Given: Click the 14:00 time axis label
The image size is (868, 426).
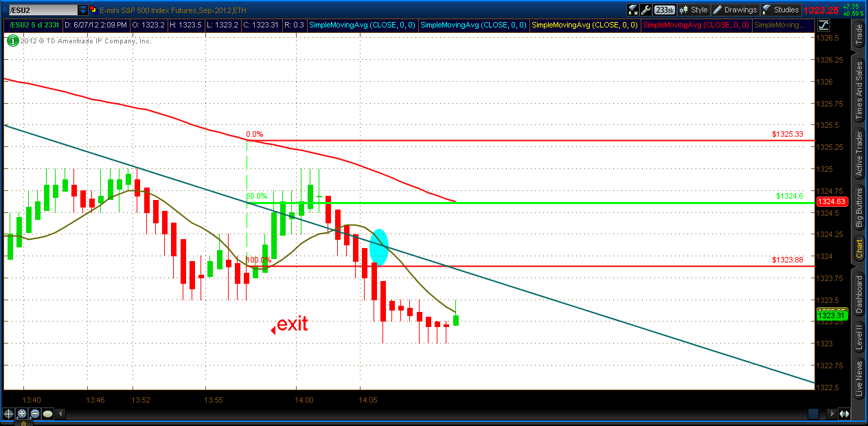Looking at the screenshot, I should pyautogui.click(x=304, y=400).
